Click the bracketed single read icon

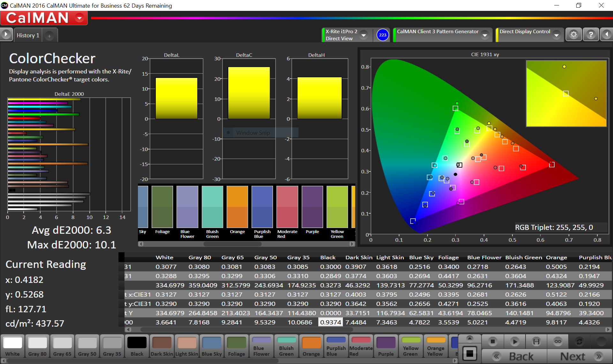pos(536,342)
